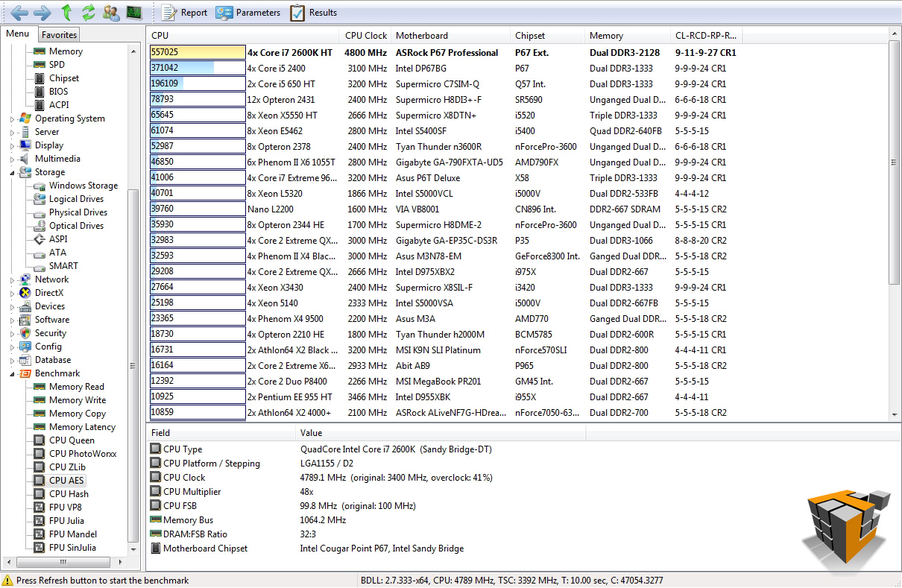Expand the Network tree node
The width and height of the screenshot is (902, 588).
coord(13,279)
